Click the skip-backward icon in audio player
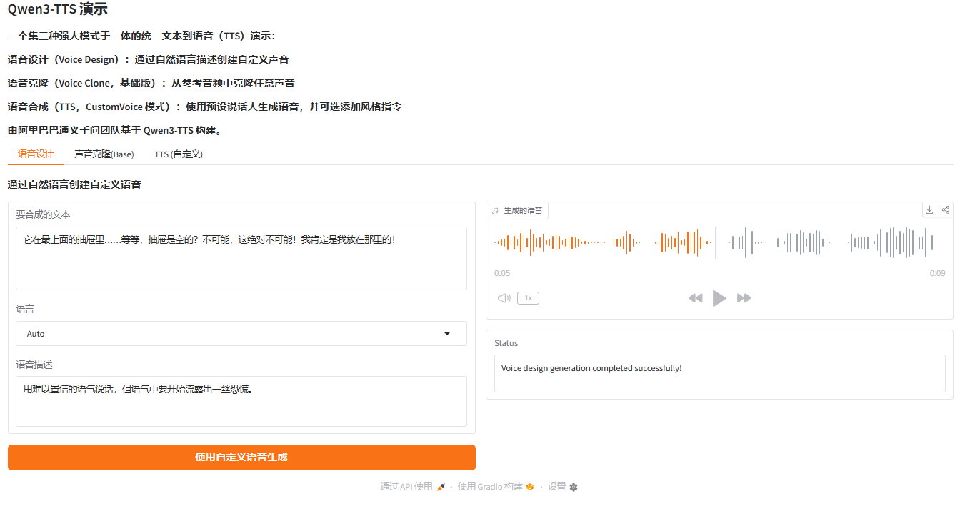 tap(695, 298)
